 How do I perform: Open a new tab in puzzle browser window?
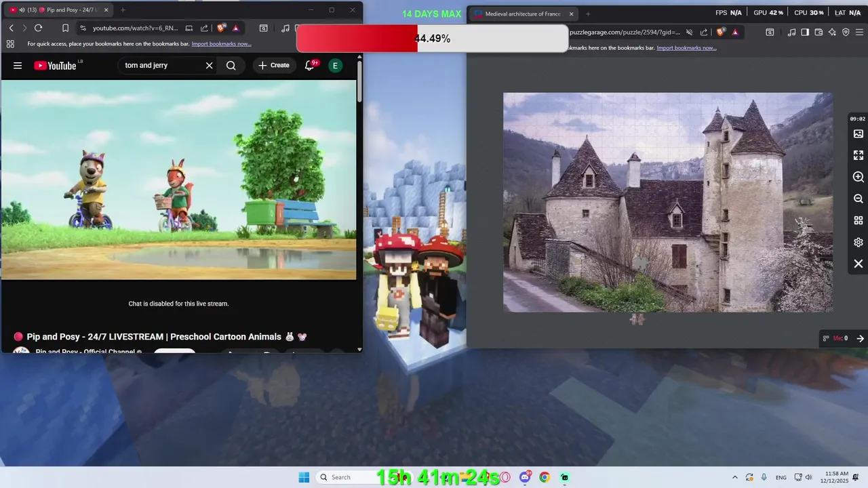click(x=588, y=14)
